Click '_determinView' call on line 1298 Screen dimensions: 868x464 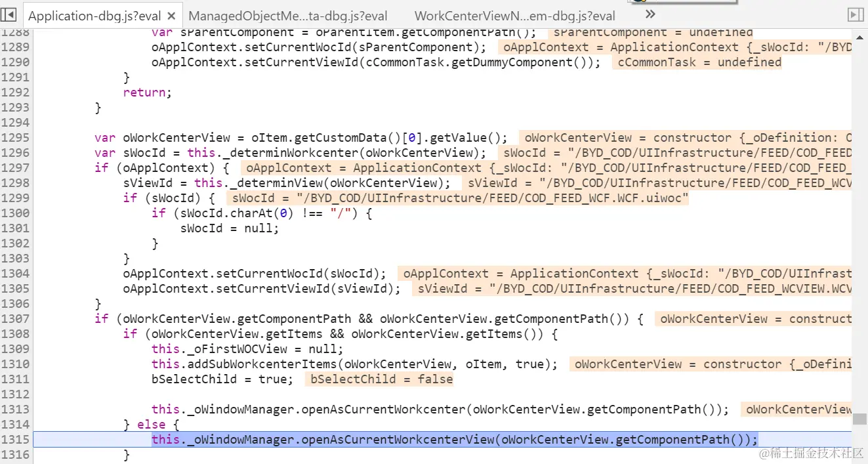pyautogui.click(x=273, y=183)
